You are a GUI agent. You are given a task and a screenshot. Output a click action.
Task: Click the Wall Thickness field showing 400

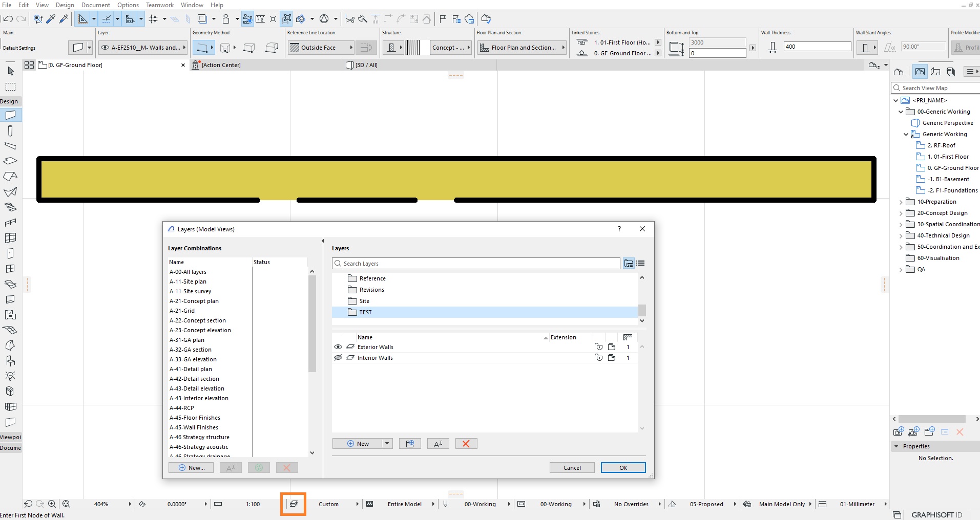(x=817, y=47)
